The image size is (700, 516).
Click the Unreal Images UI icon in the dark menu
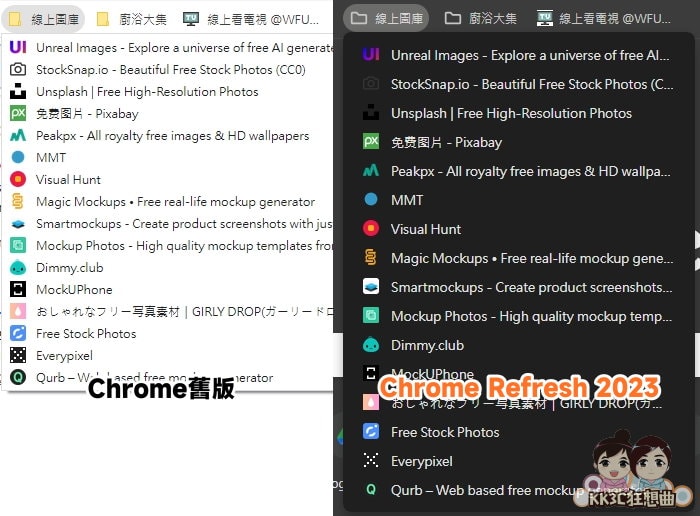click(371, 54)
